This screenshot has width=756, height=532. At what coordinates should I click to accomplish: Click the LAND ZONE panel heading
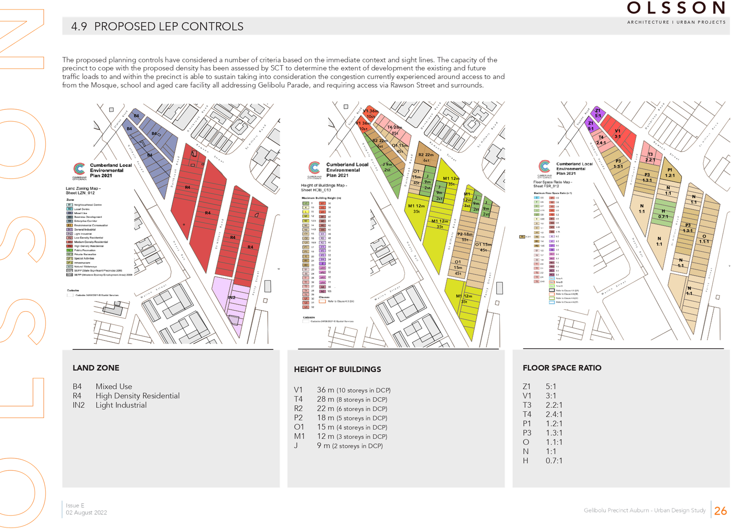[96, 368]
